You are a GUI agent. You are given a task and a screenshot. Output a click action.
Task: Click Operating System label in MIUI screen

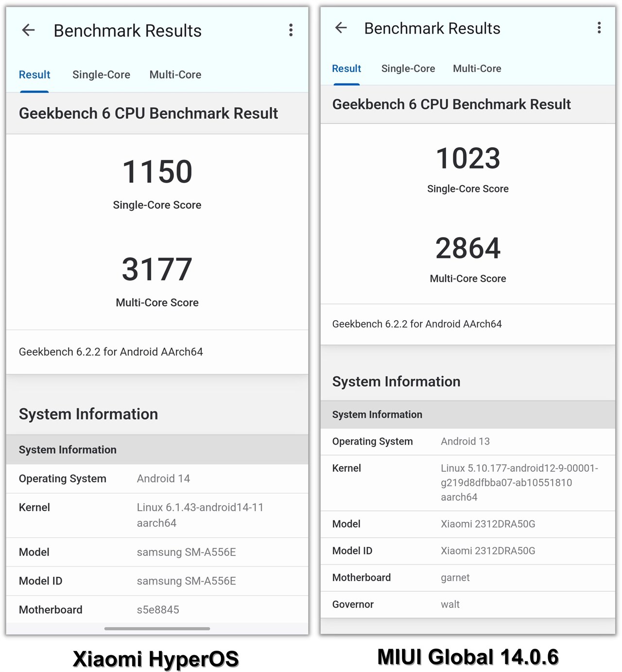click(x=372, y=441)
